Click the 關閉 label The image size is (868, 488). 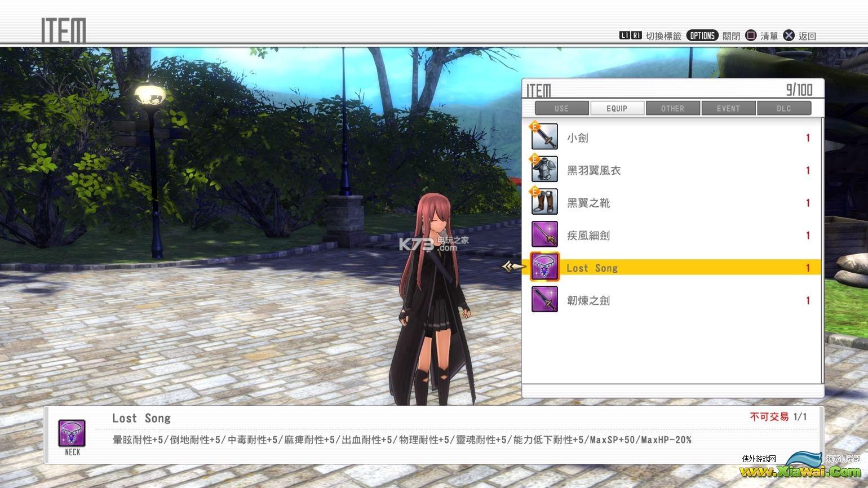click(x=731, y=36)
